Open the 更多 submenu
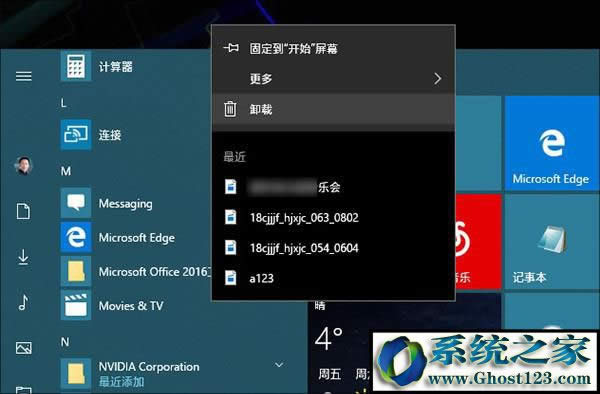The height and width of the screenshot is (394, 600). (x=333, y=79)
